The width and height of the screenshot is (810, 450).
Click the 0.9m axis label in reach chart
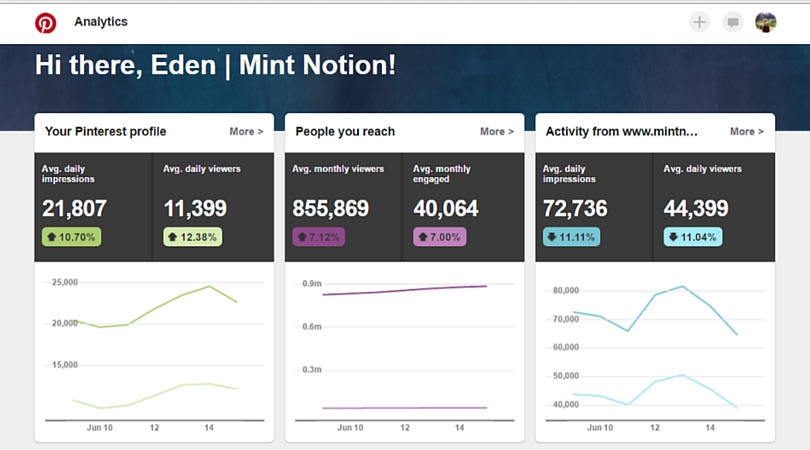[x=311, y=284]
